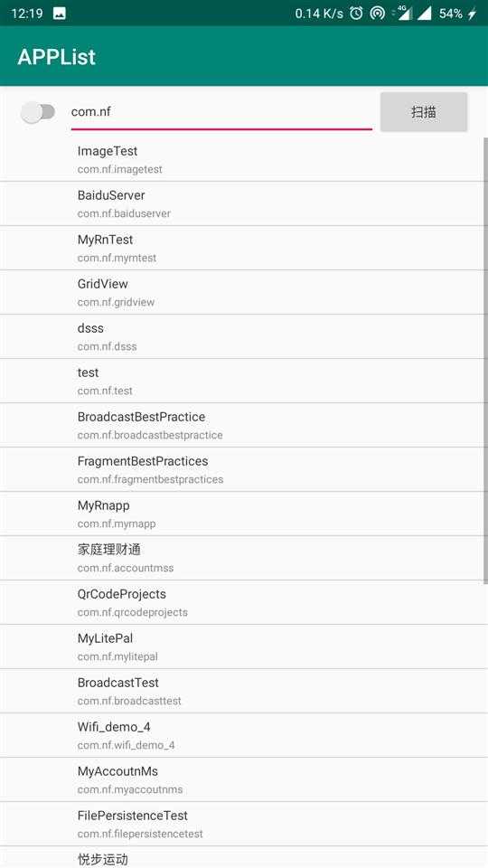This screenshot has height=868, width=488.
Task: Tap the 扫描 scan button
Action: click(424, 112)
